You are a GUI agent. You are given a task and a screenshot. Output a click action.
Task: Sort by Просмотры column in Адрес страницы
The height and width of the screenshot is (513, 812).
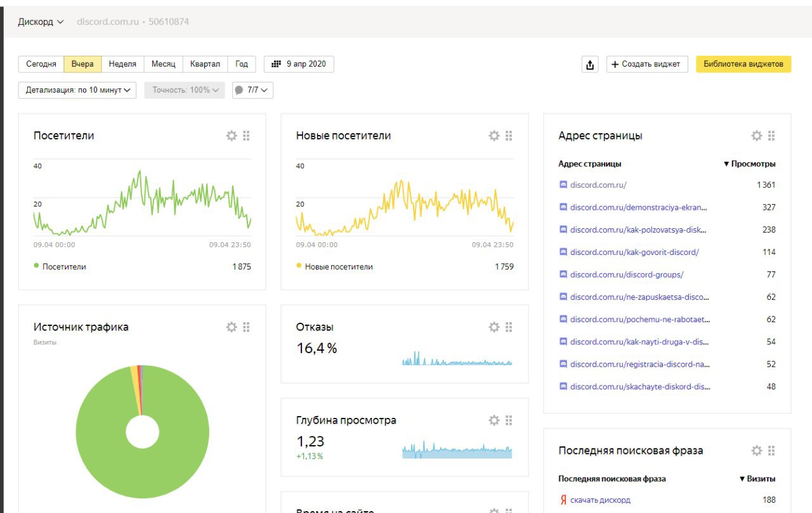click(x=749, y=164)
